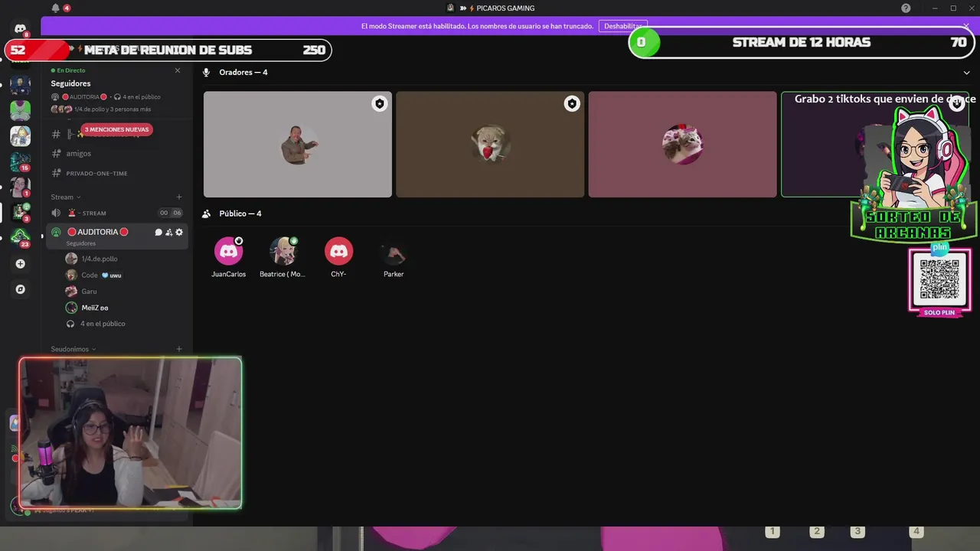Open the help question mark icon
The width and height of the screenshot is (980, 551).
click(906, 8)
